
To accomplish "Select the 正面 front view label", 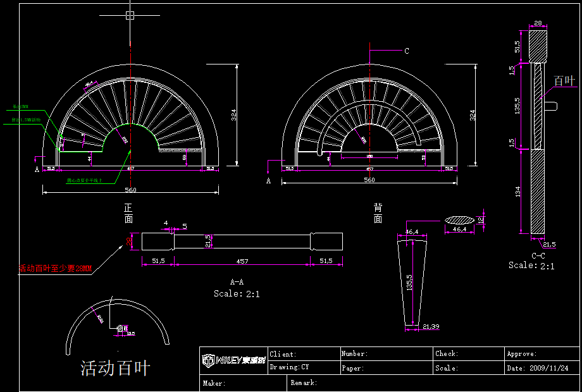I will pos(129,213).
